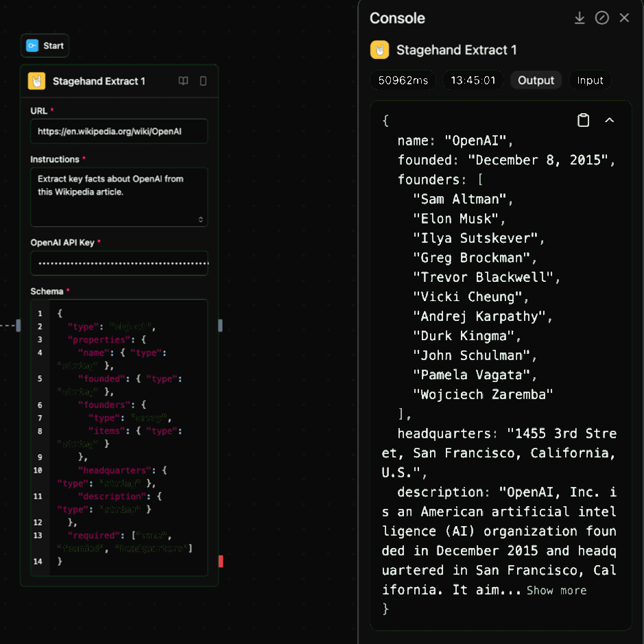Switch to the Input tab
644x644 pixels.
pos(590,80)
